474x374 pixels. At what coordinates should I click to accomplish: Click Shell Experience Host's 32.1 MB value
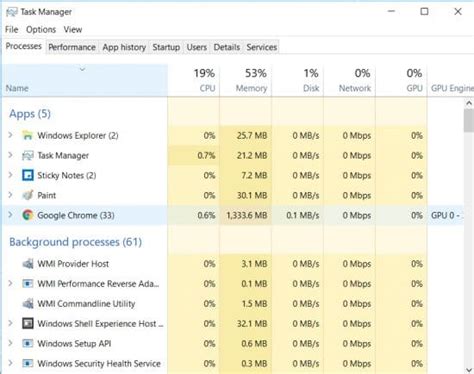252,324
